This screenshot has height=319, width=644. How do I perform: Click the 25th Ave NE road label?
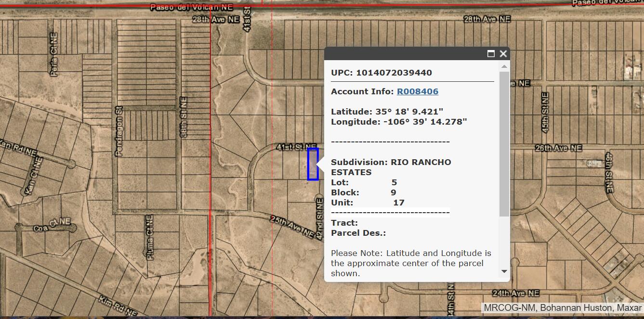click(x=292, y=227)
